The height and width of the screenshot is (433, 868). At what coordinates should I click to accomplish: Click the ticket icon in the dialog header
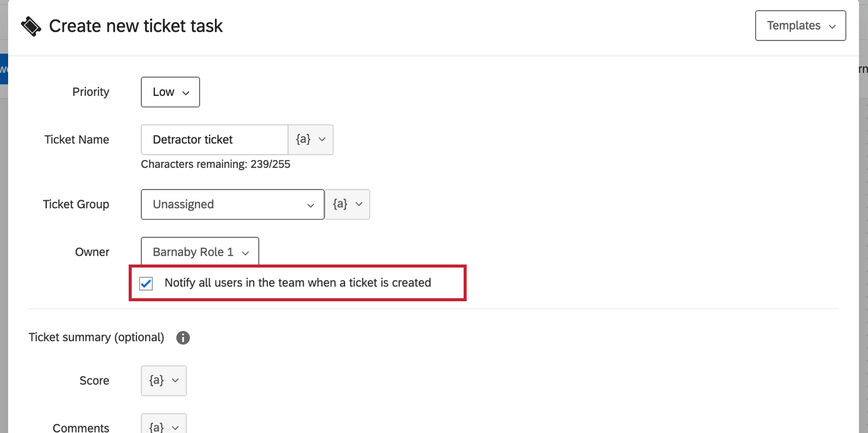coord(31,25)
